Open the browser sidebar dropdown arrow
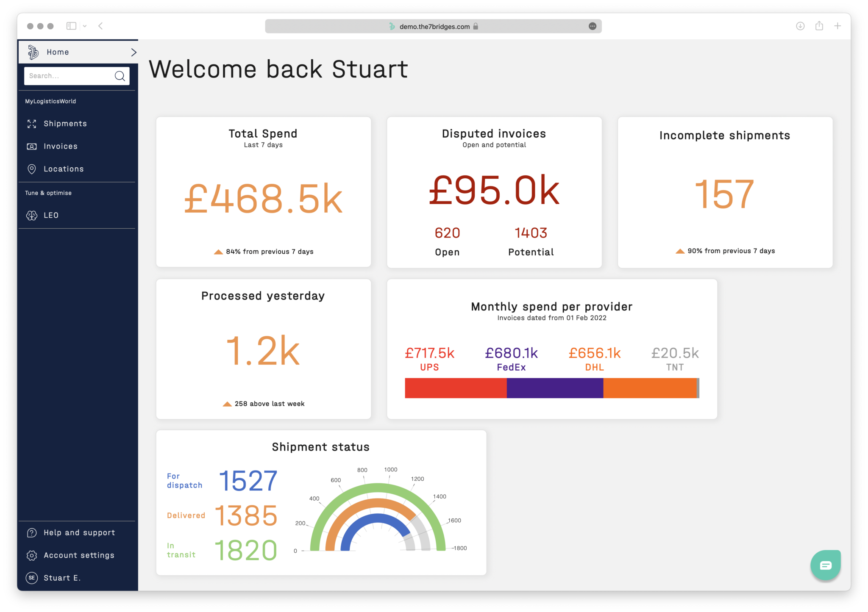Image resolution: width=868 pixels, height=612 pixels. tap(85, 26)
